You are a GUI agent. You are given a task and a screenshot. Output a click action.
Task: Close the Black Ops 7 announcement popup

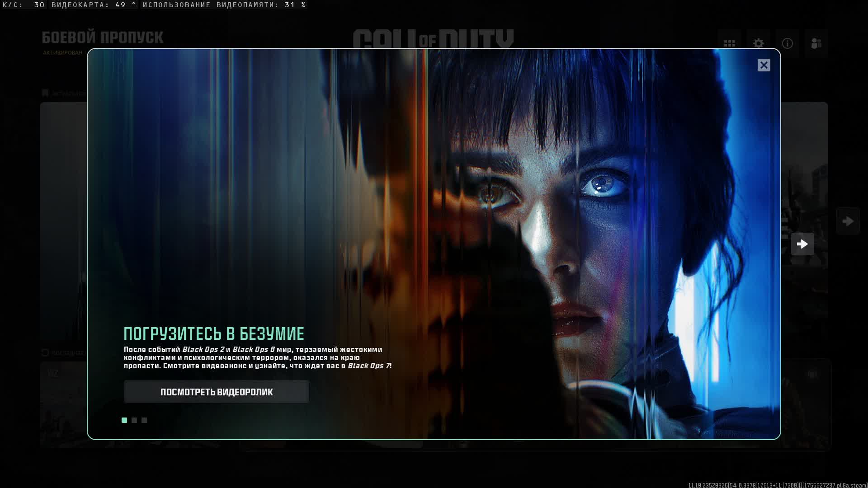pos(764,65)
